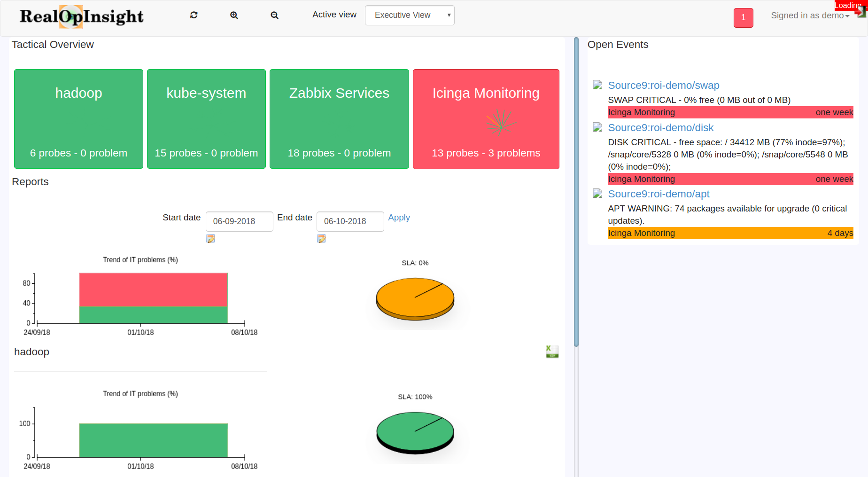Click the Start date input field

tap(239, 221)
